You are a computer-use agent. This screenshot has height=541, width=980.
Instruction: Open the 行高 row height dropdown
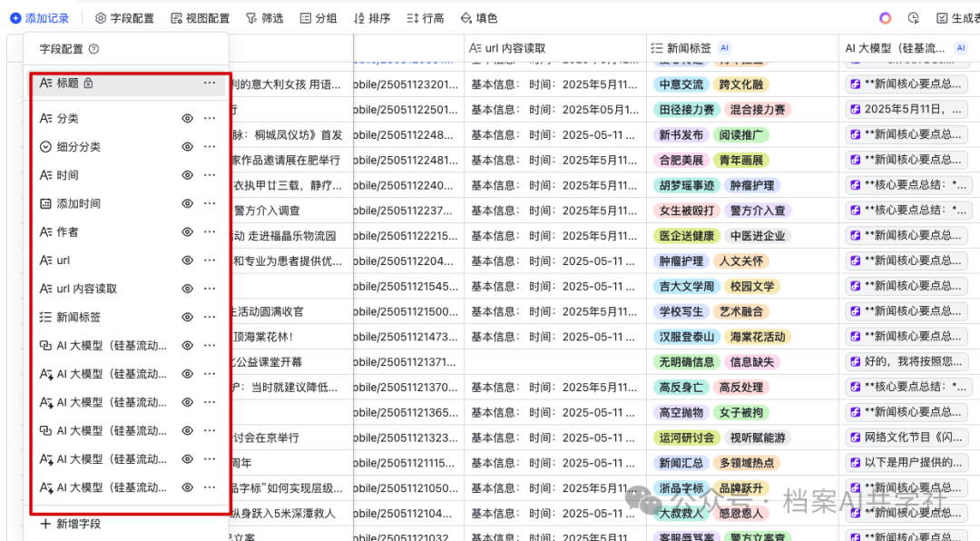[x=425, y=18]
